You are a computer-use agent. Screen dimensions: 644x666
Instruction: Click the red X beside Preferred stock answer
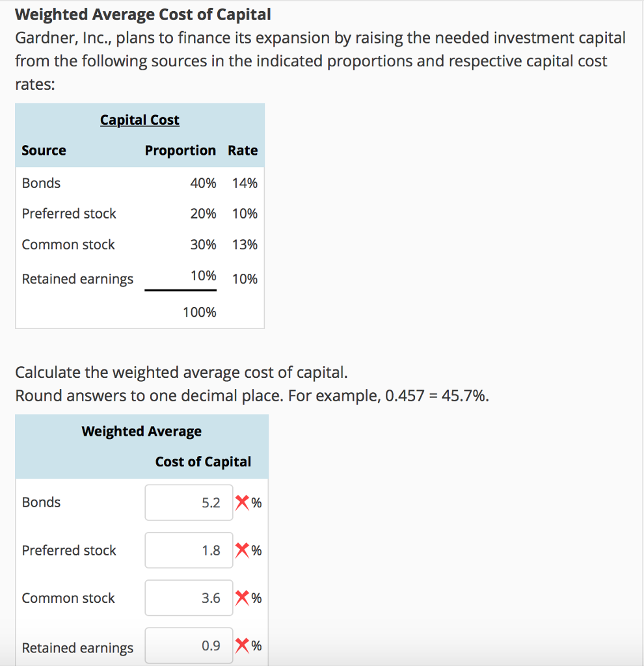[243, 550]
